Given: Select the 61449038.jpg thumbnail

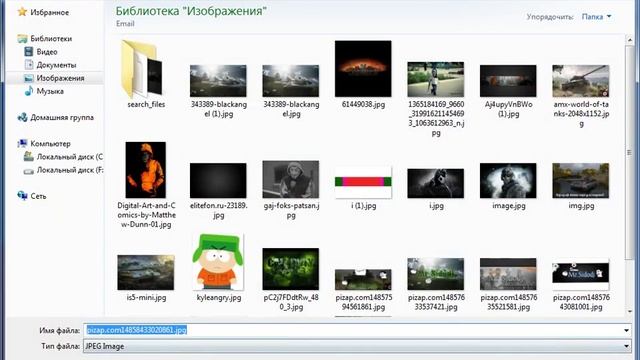Looking at the screenshot, I should pyautogui.click(x=363, y=69).
